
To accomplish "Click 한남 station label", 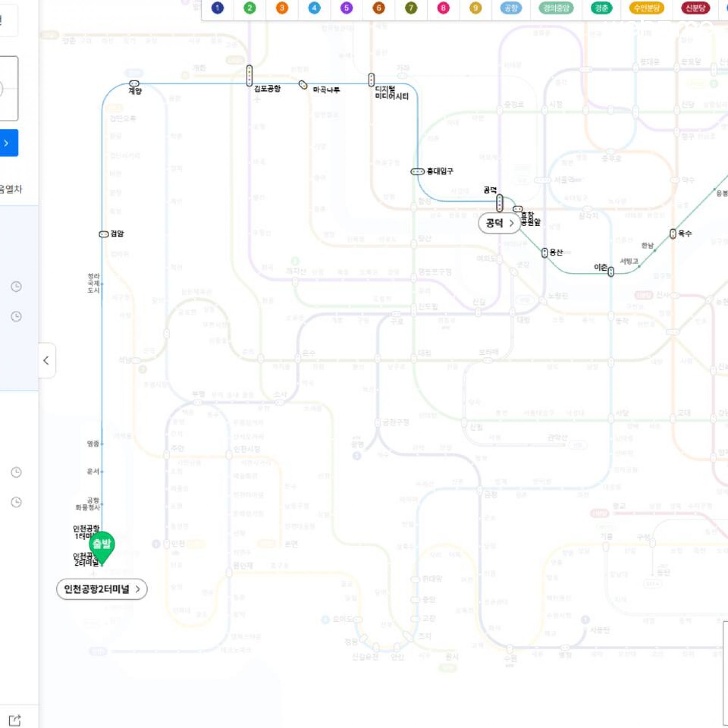I will coord(647,246).
